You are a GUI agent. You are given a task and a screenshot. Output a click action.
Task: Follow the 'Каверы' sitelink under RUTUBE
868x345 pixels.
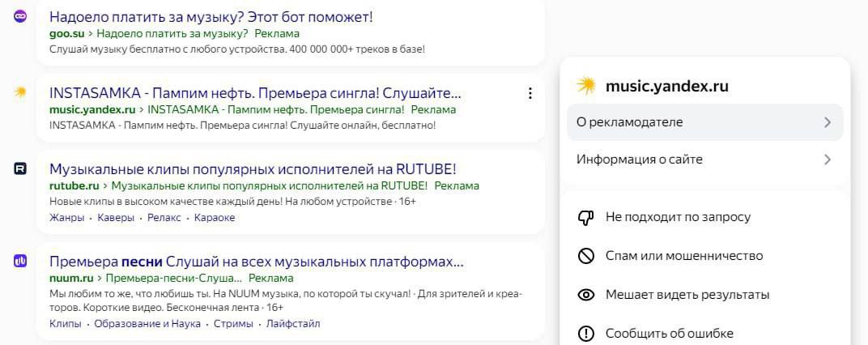117,218
